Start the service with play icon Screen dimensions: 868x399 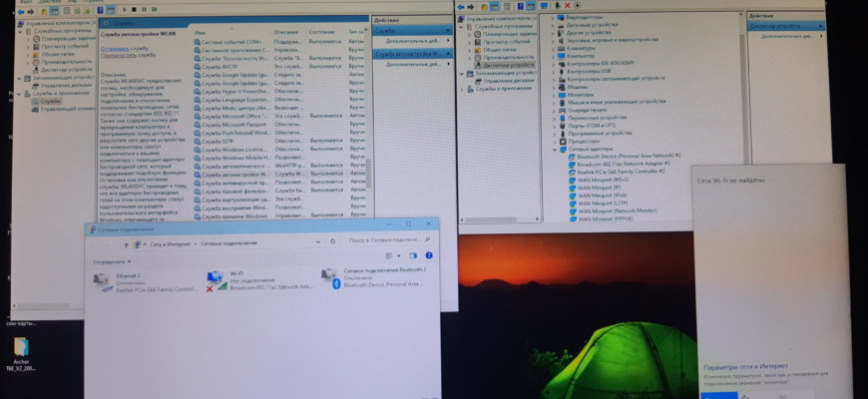pos(124,10)
